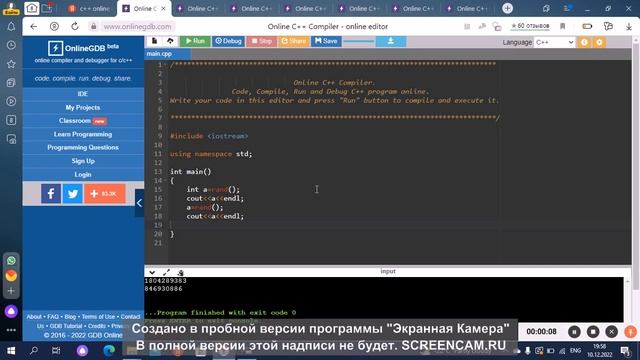Click the console output '1804289383'
640x360 pixels.
165,281
